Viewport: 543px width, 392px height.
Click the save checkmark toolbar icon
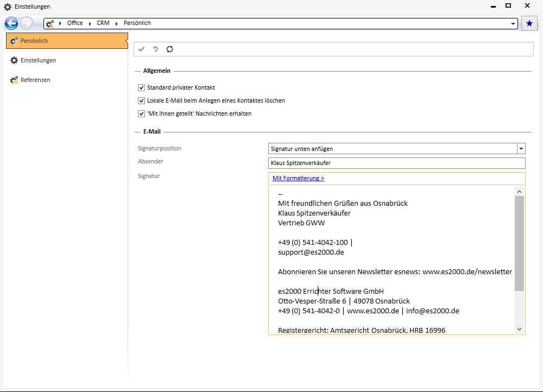[x=141, y=49]
